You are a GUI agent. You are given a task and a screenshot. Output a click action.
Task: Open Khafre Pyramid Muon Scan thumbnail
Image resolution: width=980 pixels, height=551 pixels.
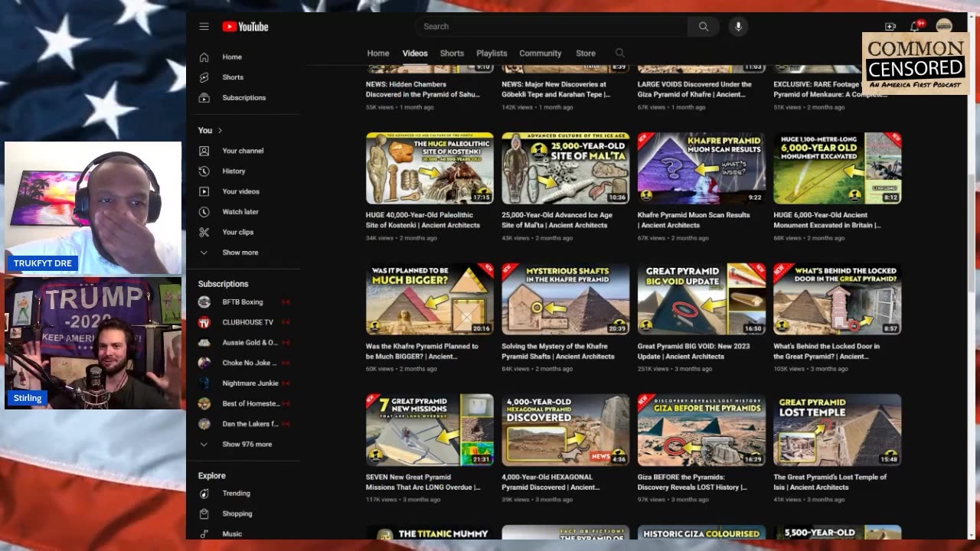tap(701, 168)
